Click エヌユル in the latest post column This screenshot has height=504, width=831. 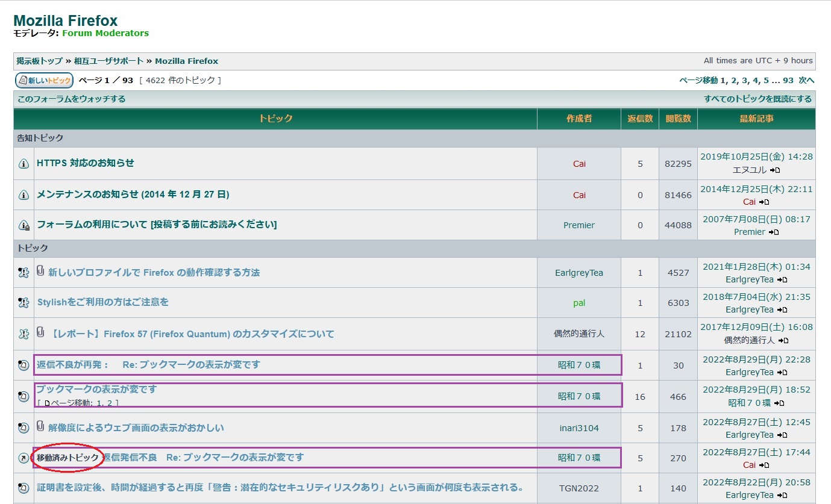750,170
